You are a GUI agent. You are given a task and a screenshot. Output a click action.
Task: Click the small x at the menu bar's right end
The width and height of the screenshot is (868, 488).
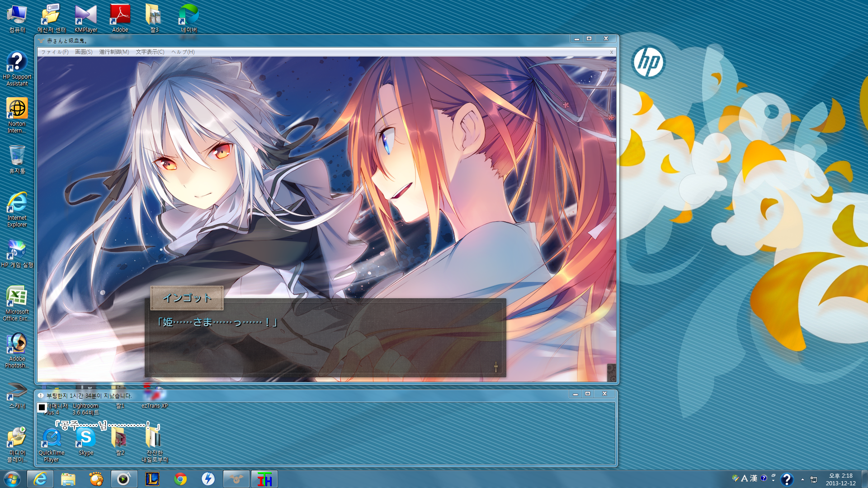(x=612, y=52)
